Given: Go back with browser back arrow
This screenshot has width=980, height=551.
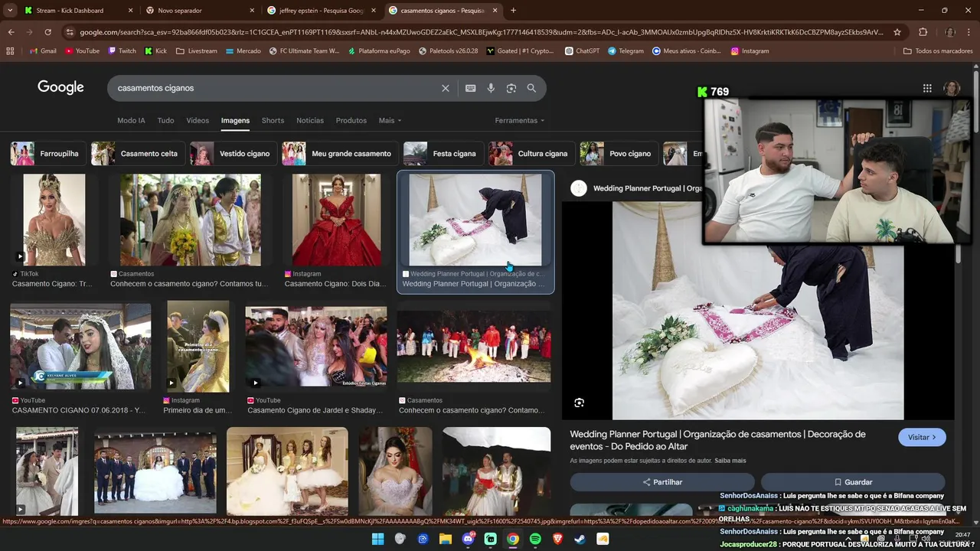Looking at the screenshot, I should [11, 32].
